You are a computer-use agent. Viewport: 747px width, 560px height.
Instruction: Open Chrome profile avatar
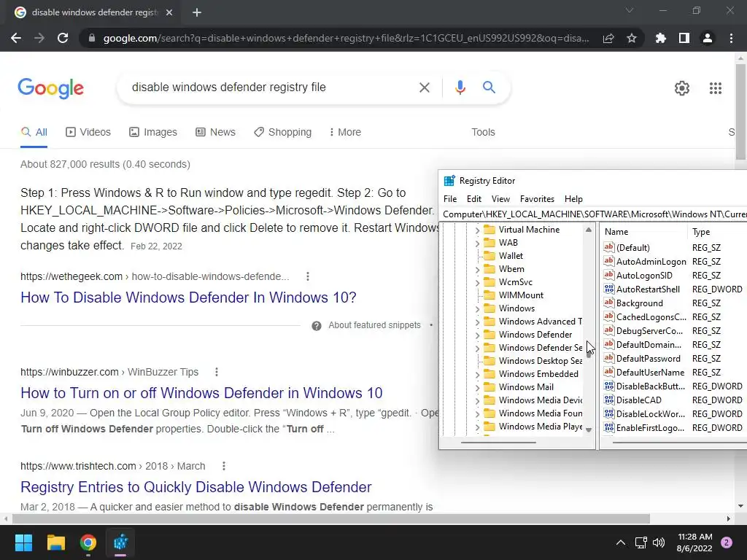708,38
